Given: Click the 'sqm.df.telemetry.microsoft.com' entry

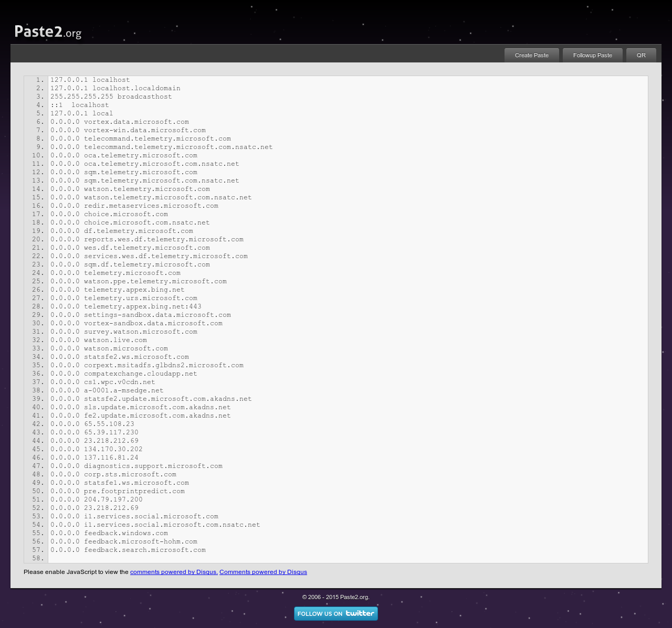Looking at the screenshot, I should point(147,264).
